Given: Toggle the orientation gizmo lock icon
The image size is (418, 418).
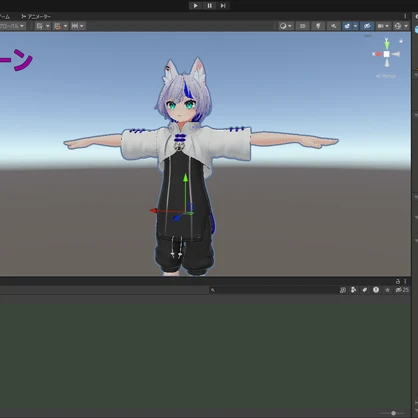Looking at the screenshot, I should 401,41.
